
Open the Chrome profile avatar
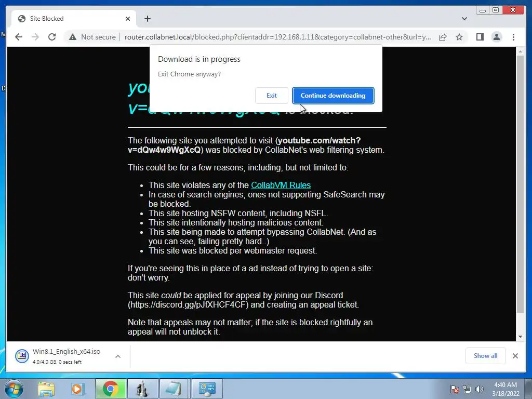[496, 37]
